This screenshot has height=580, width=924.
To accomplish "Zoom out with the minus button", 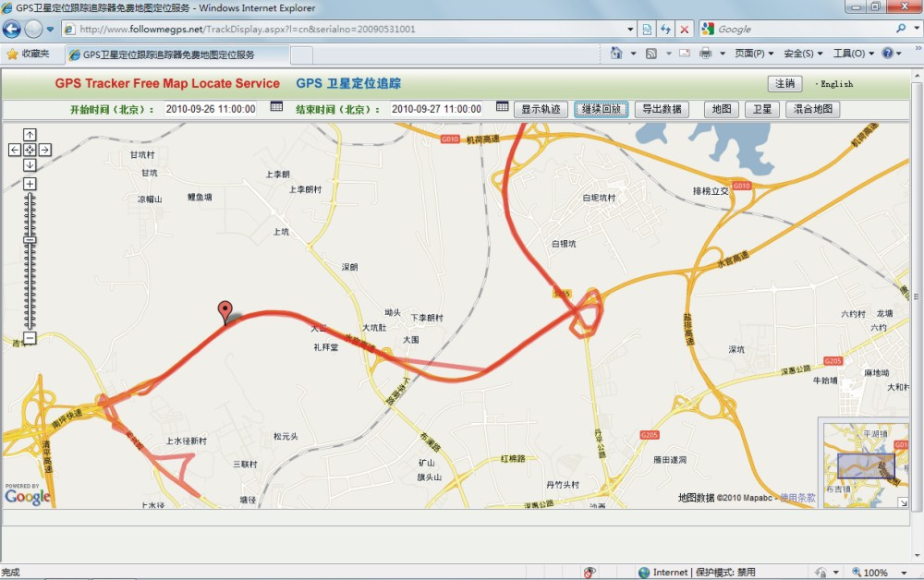I will pyautogui.click(x=30, y=338).
